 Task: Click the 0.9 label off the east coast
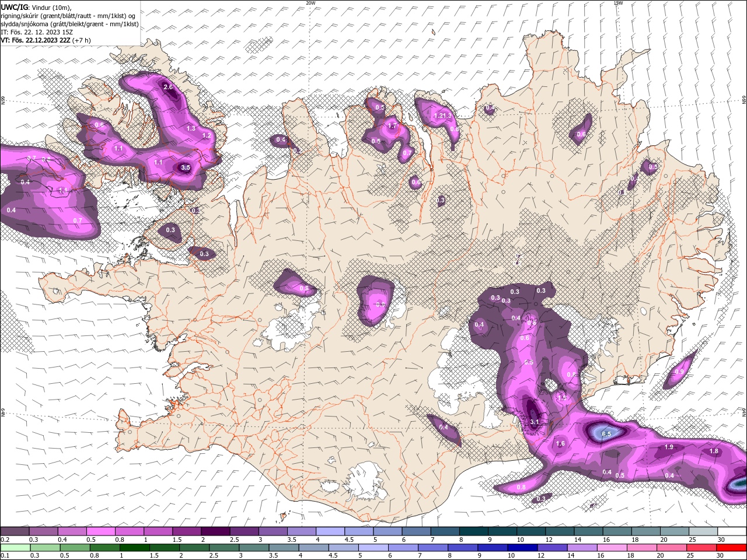(x=679, y=372)
